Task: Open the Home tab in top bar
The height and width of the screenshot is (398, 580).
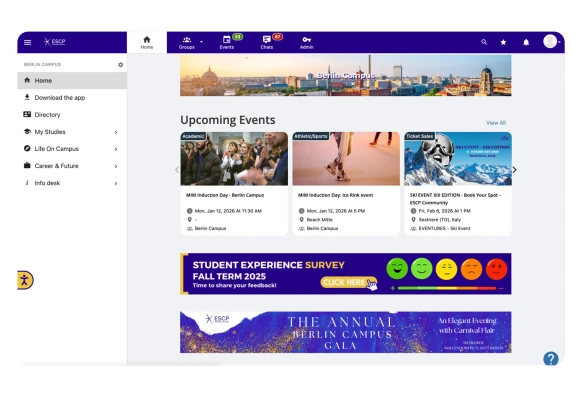Action: 147,43
